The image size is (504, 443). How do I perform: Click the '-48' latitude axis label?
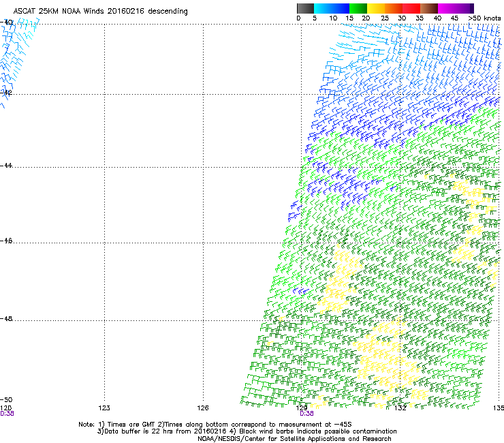pyautogui.click(x=6, y=318)
